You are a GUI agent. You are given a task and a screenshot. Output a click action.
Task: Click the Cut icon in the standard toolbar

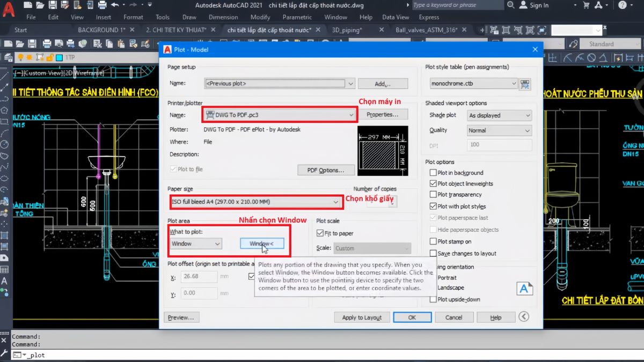(97, 44)
